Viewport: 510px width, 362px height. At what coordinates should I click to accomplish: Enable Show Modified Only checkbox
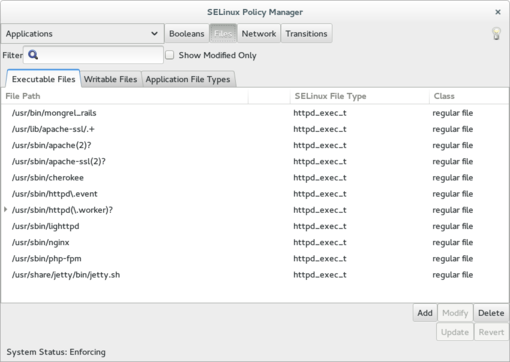point(170,55)
